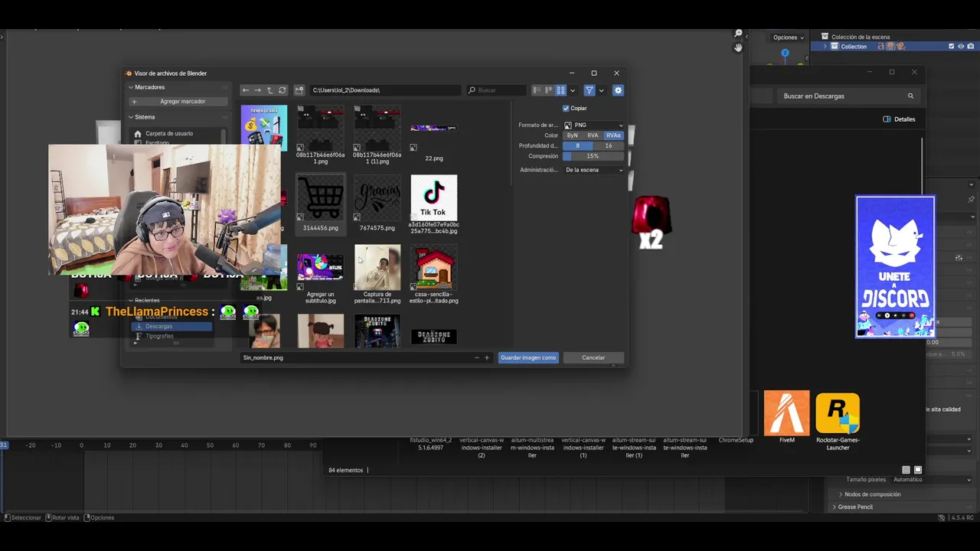The height and width of the screenshot is (551, 980).
Task: Select the Gracias thumbnail 7674575.png
Action: (377, 204)
